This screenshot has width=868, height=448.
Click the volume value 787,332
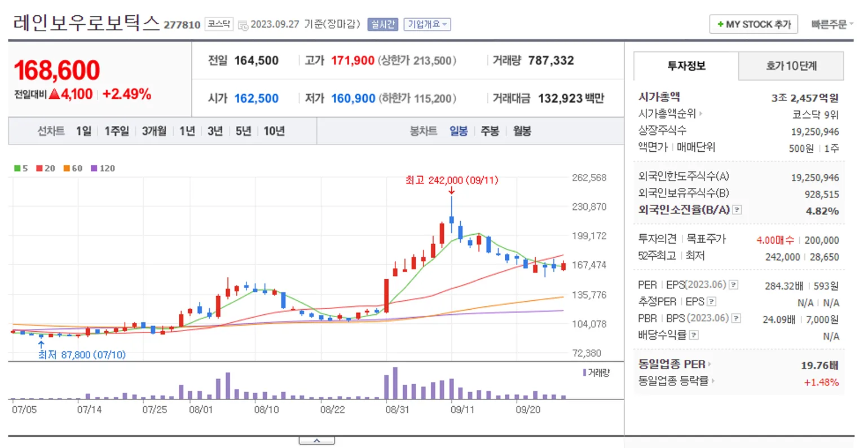(551, 60)
